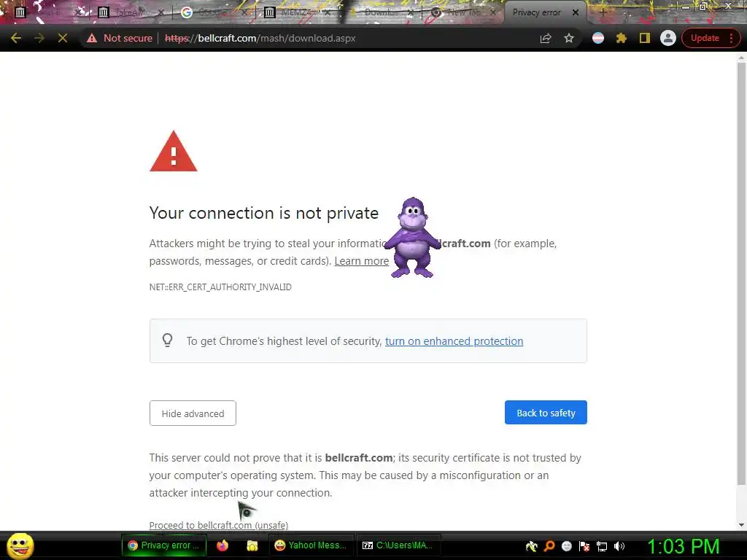Proceed to bellcraft.com (unsafe) link
747x560 pixels.
coord(219,525)
